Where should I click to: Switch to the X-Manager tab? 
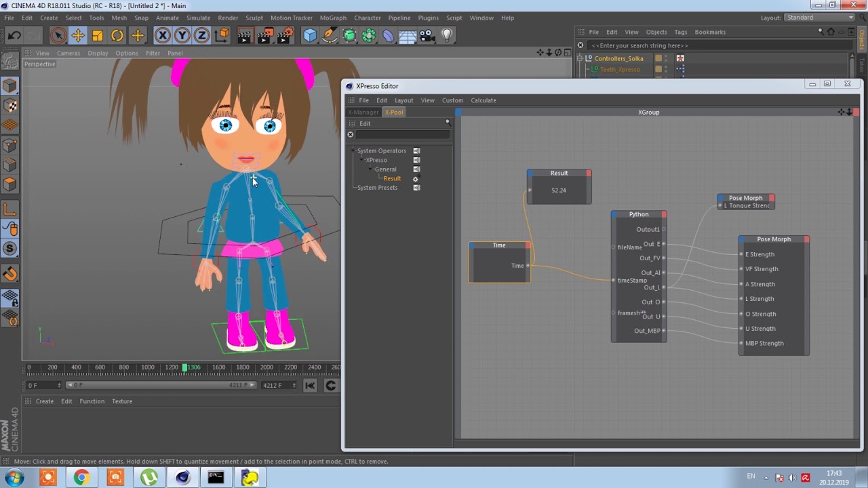click(363, 112)
